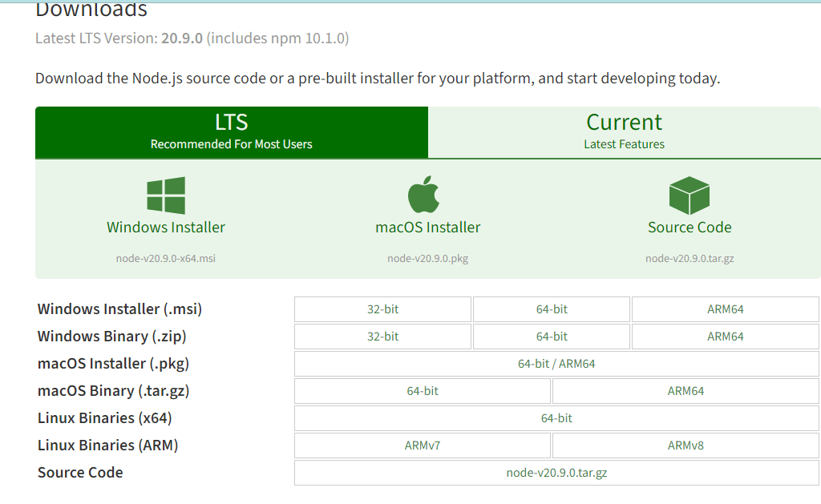Download Windows Binary (.zip) ARM64
This screenshot has height=504, width=821.
725,337
